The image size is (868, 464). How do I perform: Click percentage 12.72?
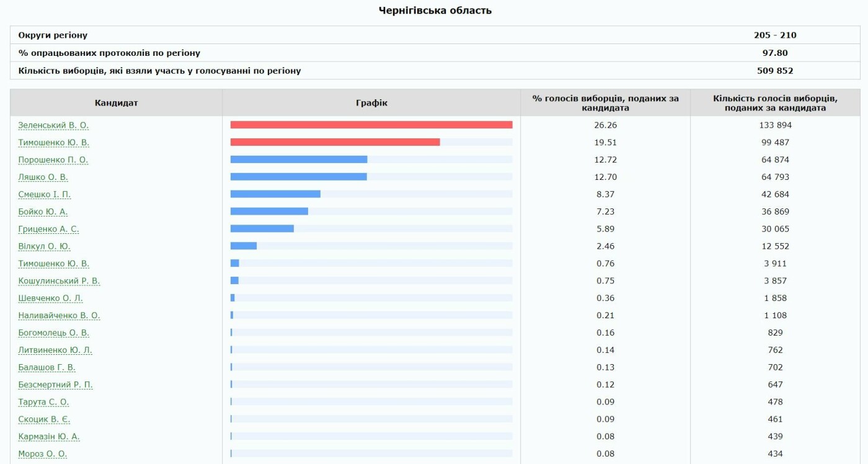[x=605, y=160]
